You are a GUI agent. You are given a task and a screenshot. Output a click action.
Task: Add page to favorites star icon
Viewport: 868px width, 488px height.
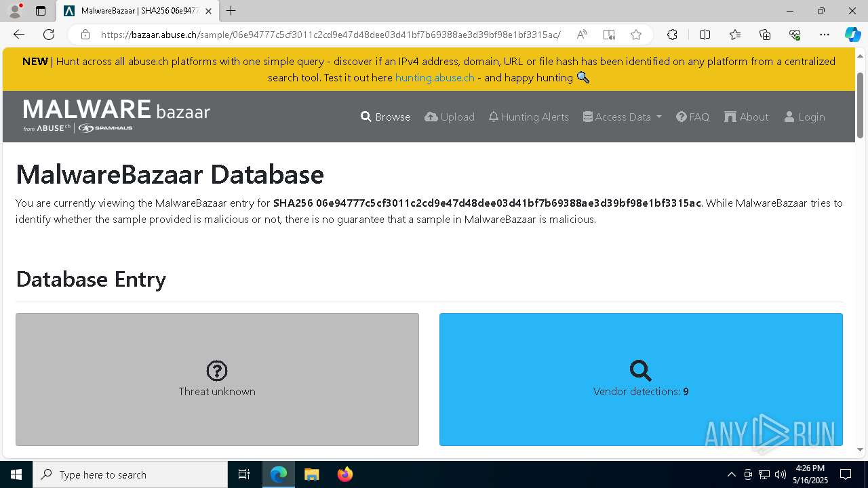coord(635,35)
